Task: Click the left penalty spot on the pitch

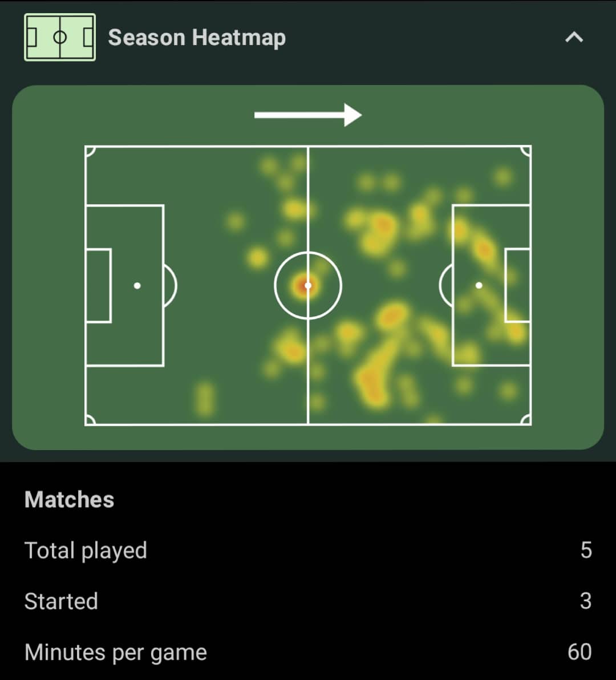Action: click(x=137, y=286)
